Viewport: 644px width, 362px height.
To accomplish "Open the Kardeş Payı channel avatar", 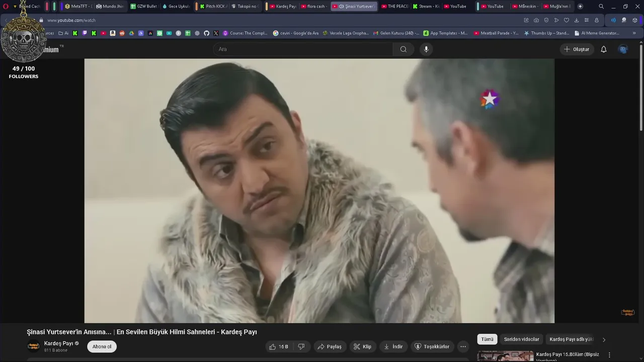I will [33, 346].
